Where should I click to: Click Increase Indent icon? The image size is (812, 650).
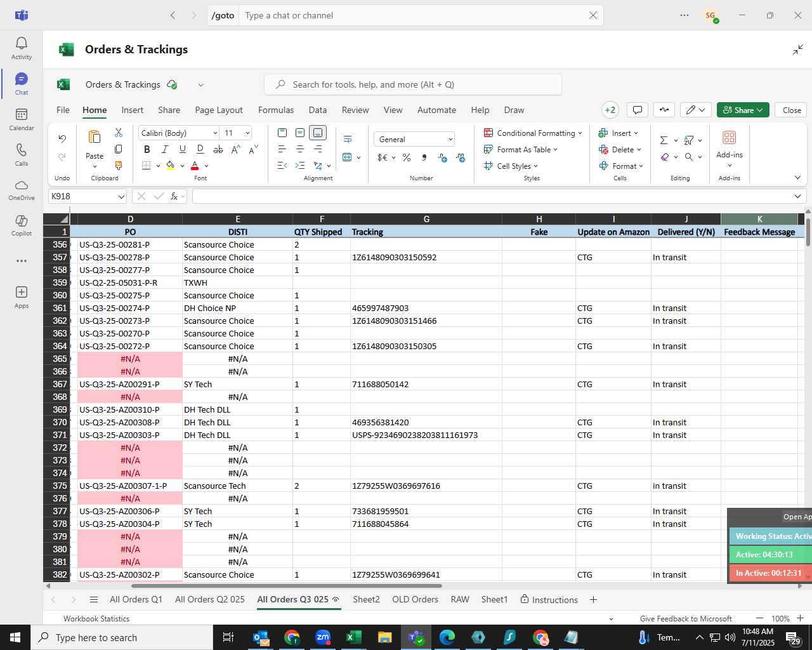click(300, 166)
